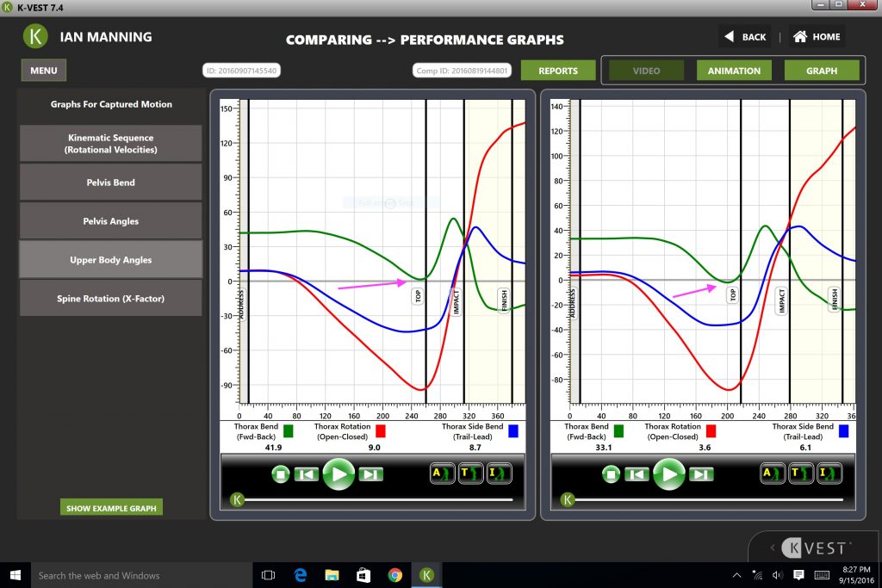
Task: Play the left graph animation
Action: point(339,474)
